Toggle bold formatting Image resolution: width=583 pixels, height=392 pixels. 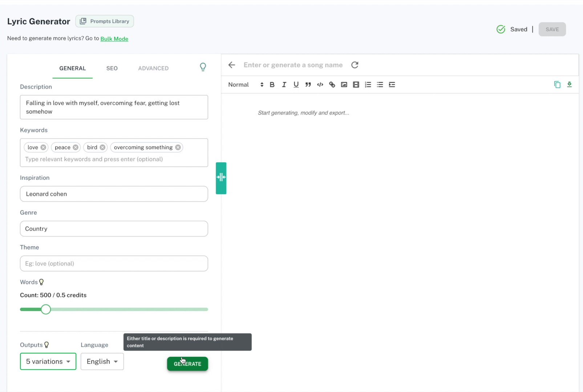[x=272, y=85]
